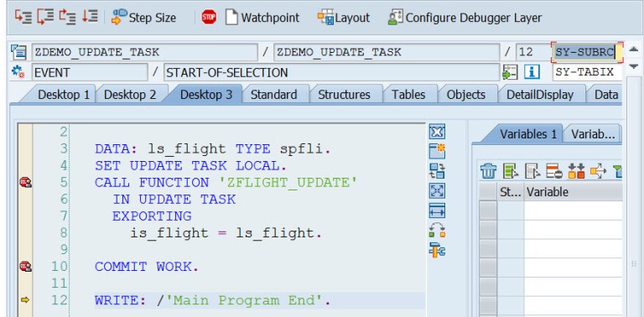The width and height of the screenshot is (644, 317).
Task: Open the Objects tab
Action: point(465,95)
